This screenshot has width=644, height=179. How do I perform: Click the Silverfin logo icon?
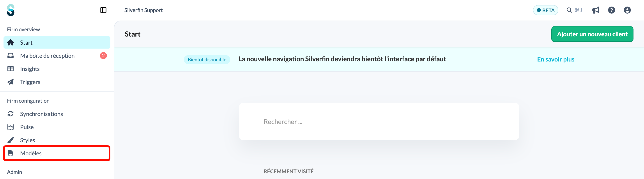pos(11,10)
